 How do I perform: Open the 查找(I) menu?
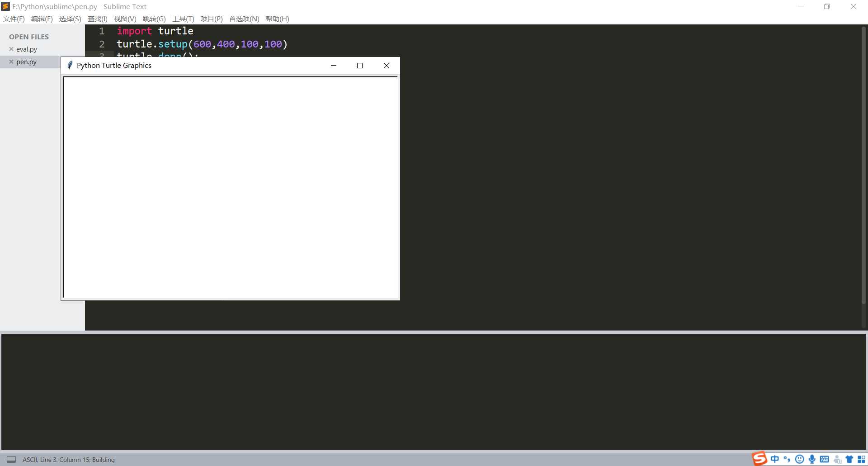[x=98, y=19]
